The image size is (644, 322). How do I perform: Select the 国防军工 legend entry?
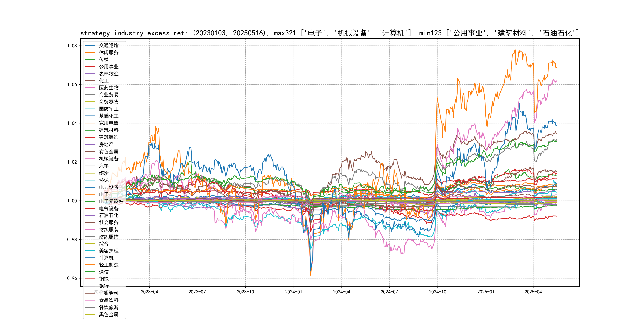(109, 109)
